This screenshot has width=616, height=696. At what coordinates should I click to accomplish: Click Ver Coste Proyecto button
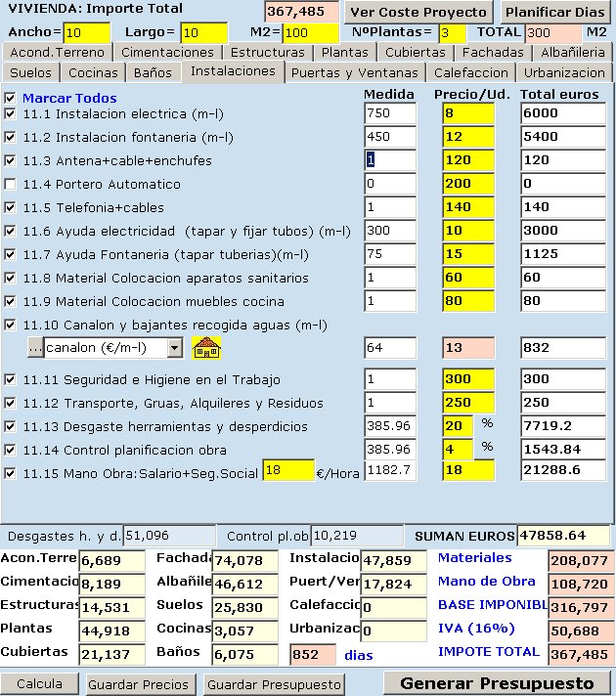(418, 12)
